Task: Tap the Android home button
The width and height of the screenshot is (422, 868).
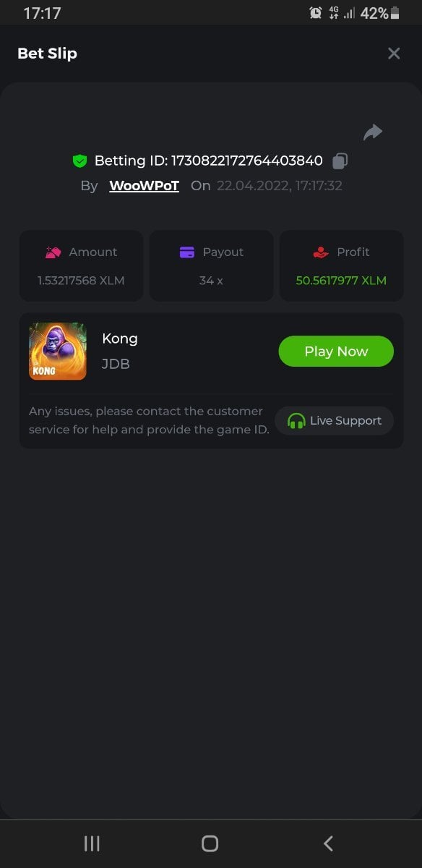Action: tap(210, 843)
